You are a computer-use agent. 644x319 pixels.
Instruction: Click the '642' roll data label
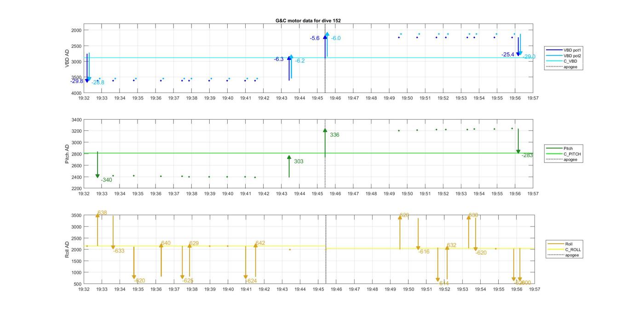pyautogui.click(x=260, y=243)
